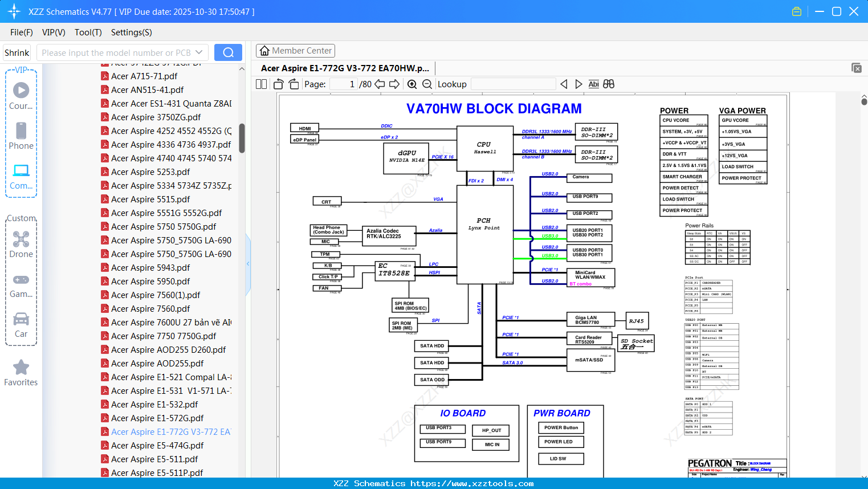
Task: Click the file list scroll-up arrow
Action: point(242,68)
